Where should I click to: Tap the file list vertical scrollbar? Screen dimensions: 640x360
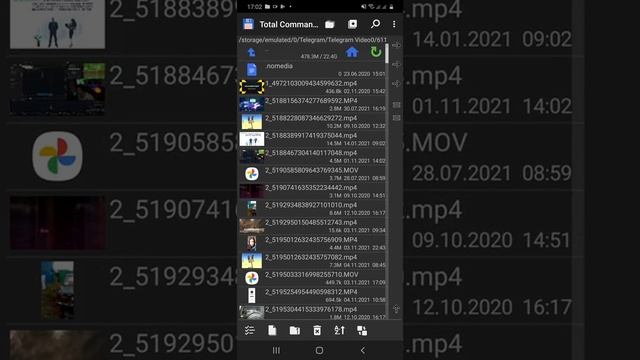[387, 182]
